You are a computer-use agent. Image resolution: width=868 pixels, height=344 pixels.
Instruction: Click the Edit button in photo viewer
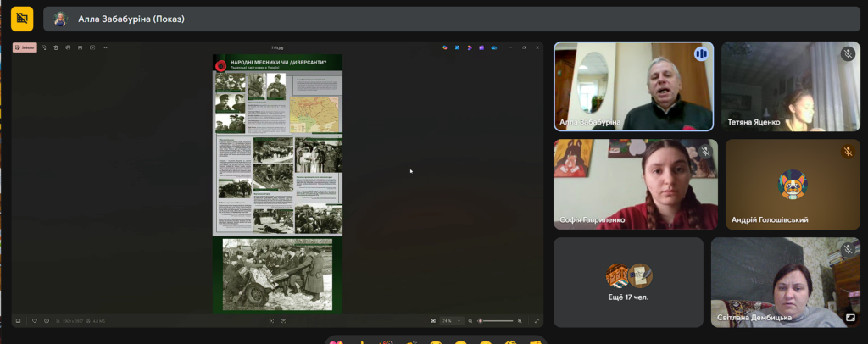click(25, 47)
